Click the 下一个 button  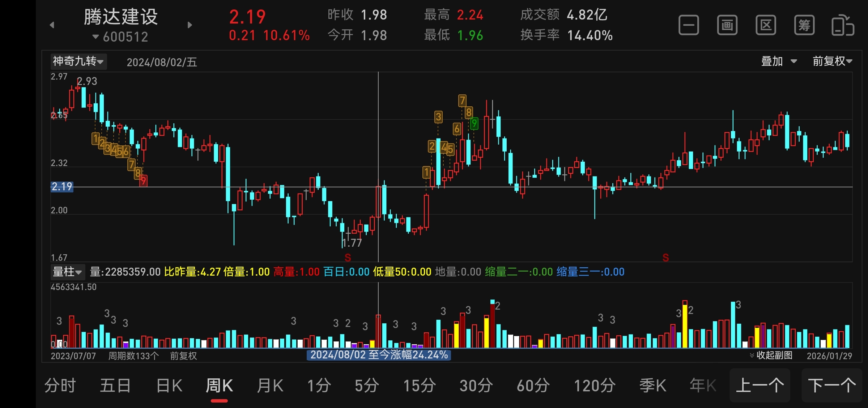(x=832, y=386)
